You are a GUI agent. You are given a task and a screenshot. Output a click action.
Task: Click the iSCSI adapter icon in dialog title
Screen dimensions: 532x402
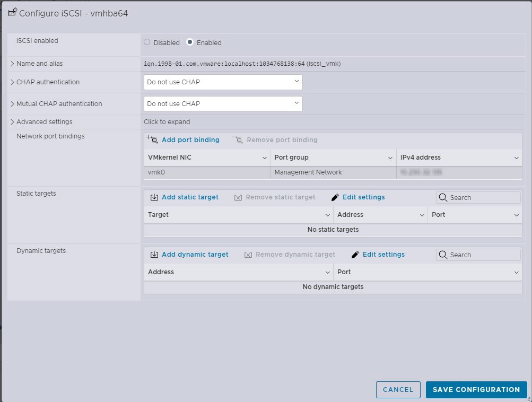click(x=13, y=13)
